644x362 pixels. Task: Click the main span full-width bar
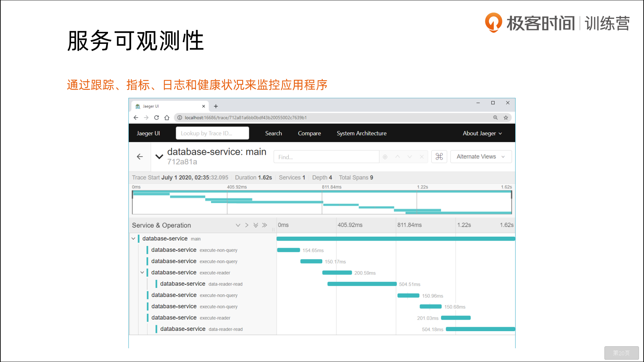(396, 239)
